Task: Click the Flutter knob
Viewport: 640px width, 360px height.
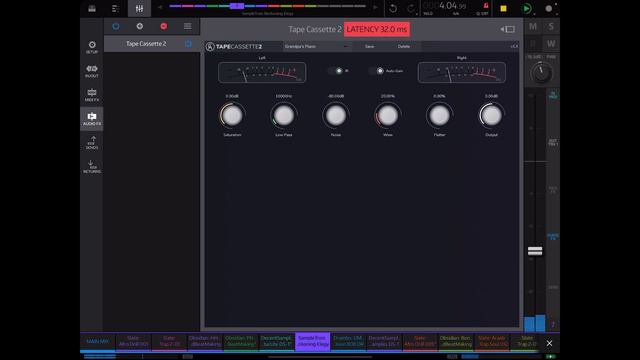Action: [440, 116]
